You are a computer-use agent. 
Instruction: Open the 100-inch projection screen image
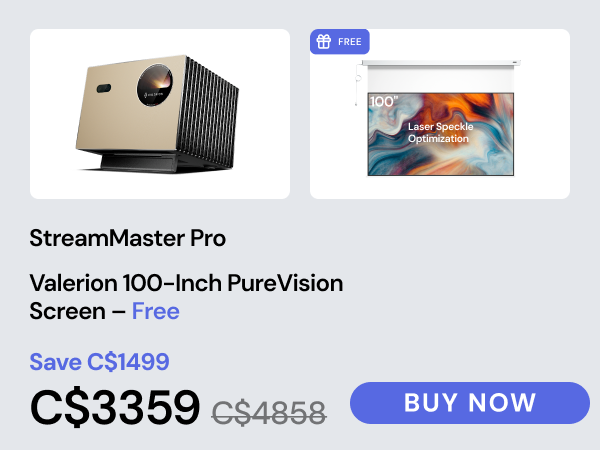(440, 114)
